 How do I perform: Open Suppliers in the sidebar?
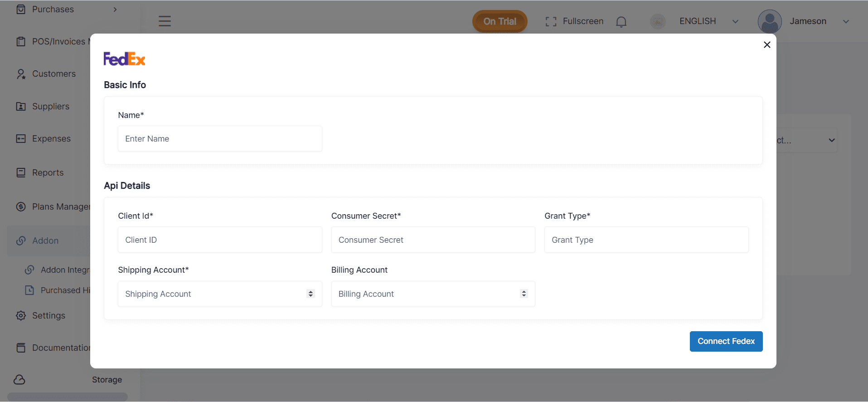click(51, 106)
